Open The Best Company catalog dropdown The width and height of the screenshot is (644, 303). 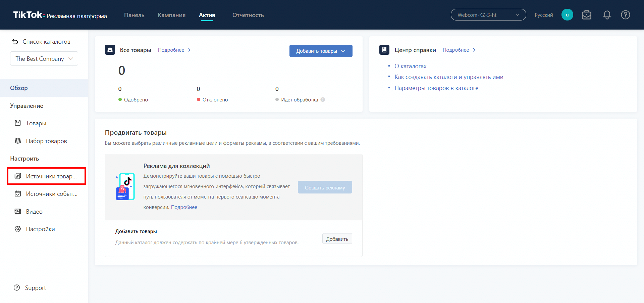pyautogui.click(x=44, y=59)
